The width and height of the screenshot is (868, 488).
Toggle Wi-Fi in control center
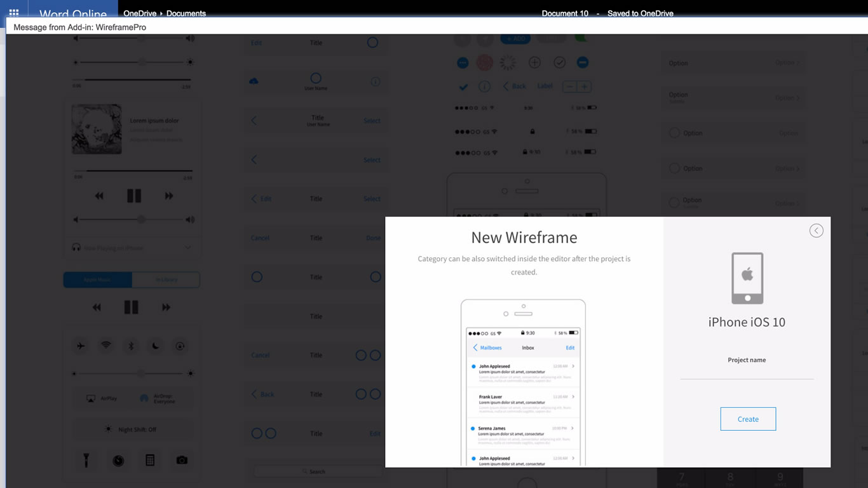pos(106,346)
